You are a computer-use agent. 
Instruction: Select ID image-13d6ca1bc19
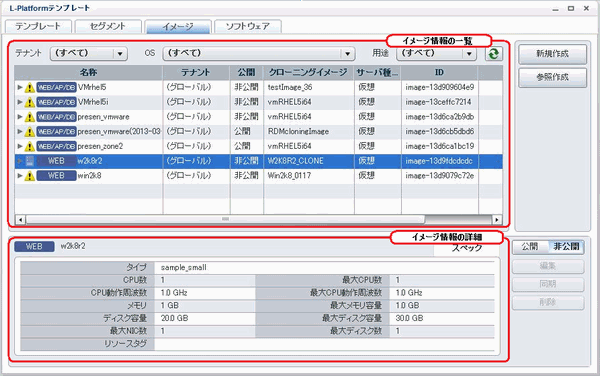(x=440, y=146)
